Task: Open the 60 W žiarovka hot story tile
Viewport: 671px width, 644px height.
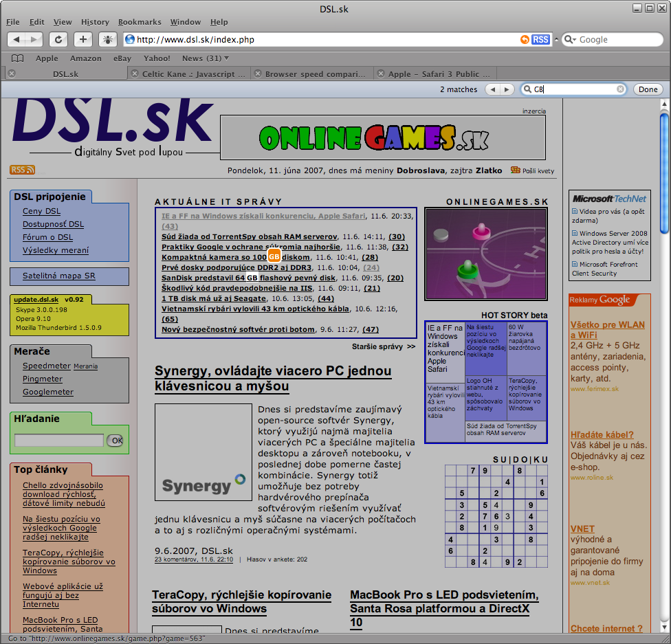Action: [527, 348]
